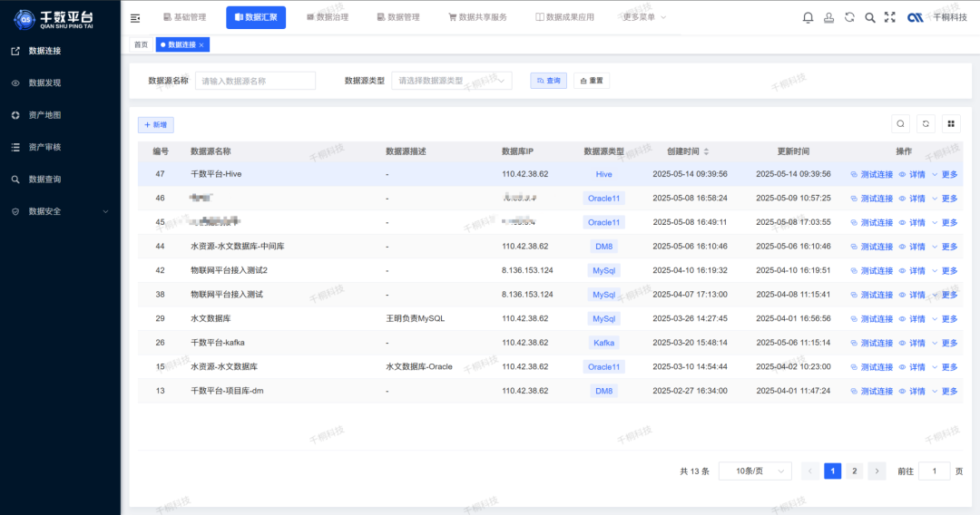This screenshot has height=515, width=980.
Task: Expand the 更多菜单 dropdown
Action: pos(643,17)
